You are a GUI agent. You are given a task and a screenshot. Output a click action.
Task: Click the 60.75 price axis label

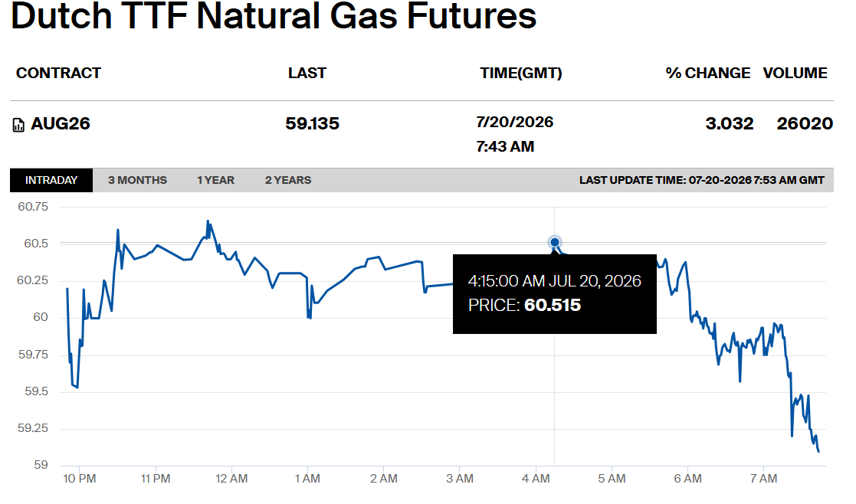tap(33, 207)
